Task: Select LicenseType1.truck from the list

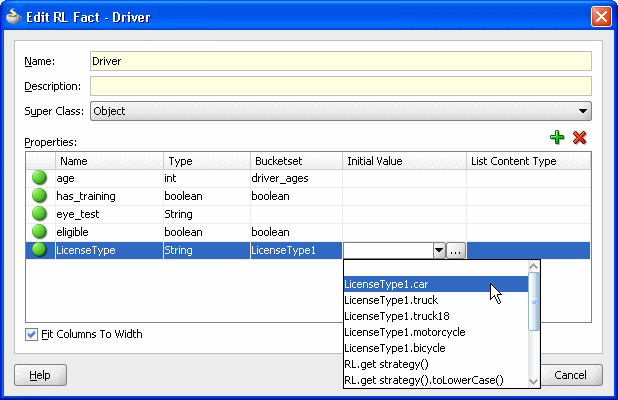Action: [x=436, y=300]
